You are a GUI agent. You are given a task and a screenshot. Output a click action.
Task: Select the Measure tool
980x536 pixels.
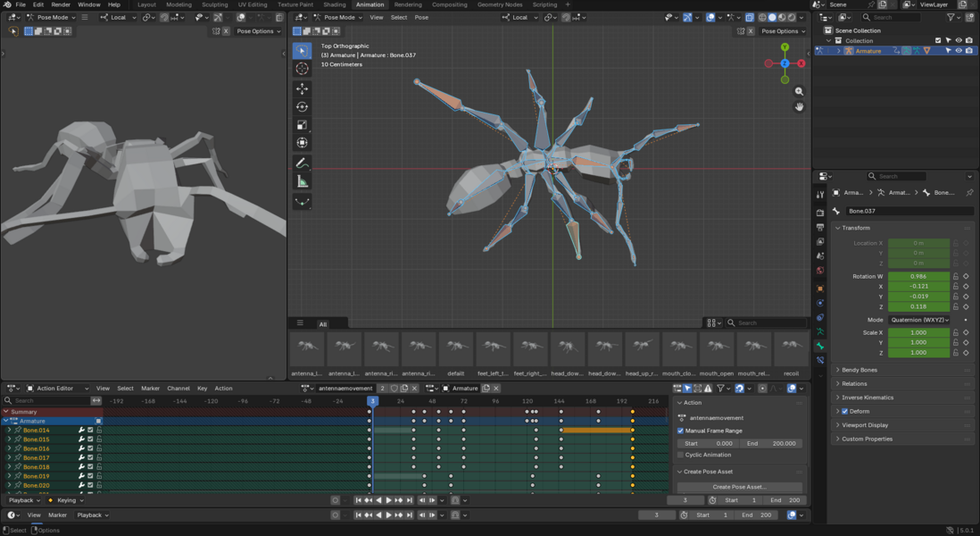[302, 181]
